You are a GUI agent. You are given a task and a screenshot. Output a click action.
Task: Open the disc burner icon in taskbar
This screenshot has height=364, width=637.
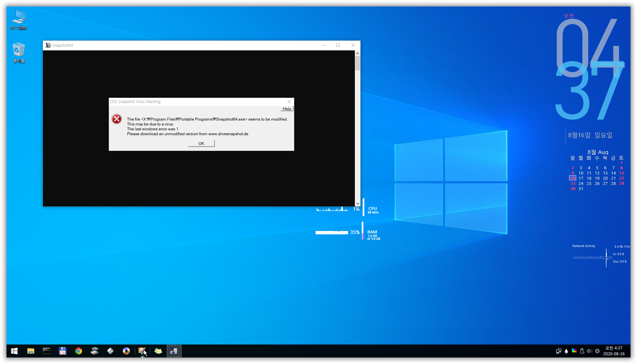click(126, 351)
